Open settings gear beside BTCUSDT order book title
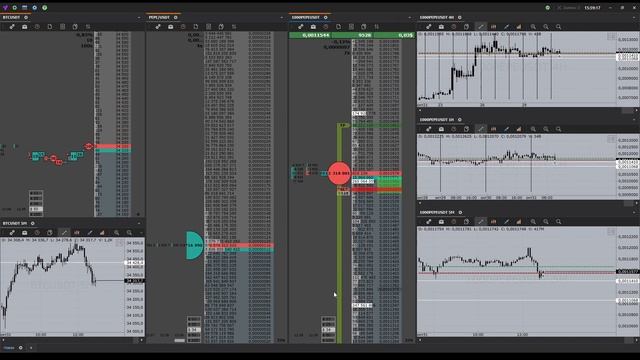Screen dimensions: 640x360 [26, 18]
